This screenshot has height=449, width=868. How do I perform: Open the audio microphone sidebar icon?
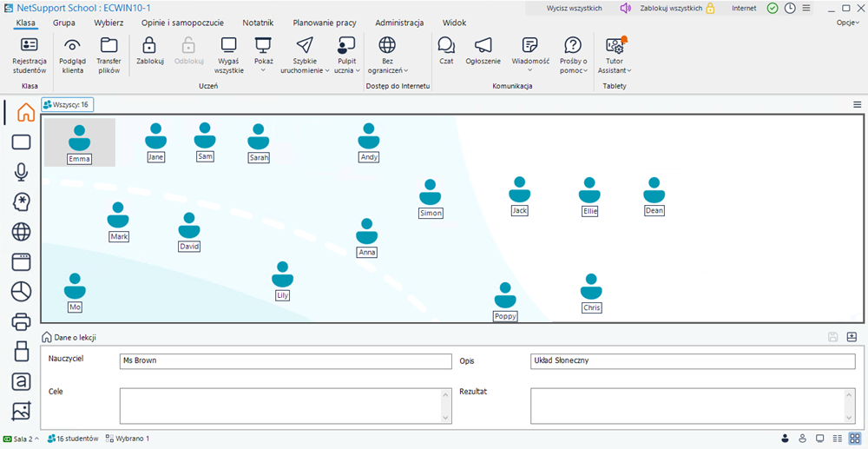pyautogui.click(x=22, y=172)
